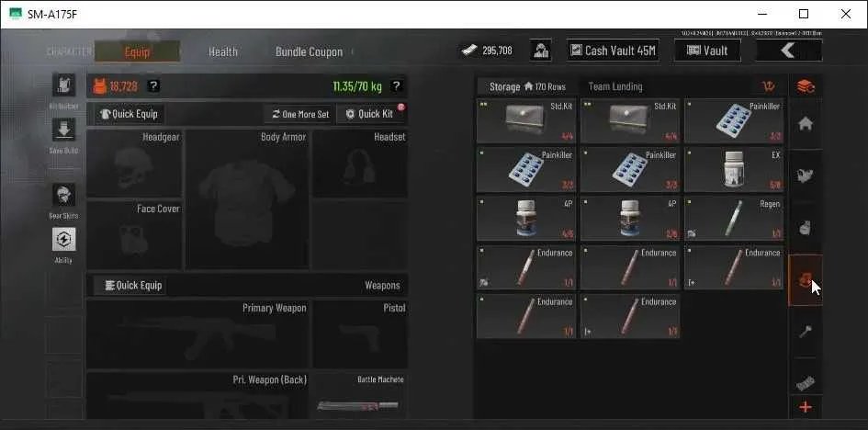Viewport: 868px width, 430px height.
Task: Select the grenade category icon
Action: [x=806, y=227]
